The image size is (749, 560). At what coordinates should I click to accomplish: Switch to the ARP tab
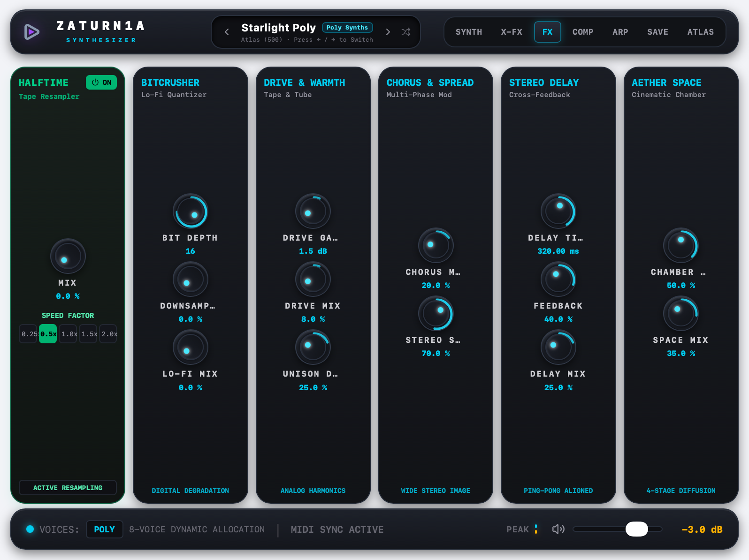pos(620,32)
